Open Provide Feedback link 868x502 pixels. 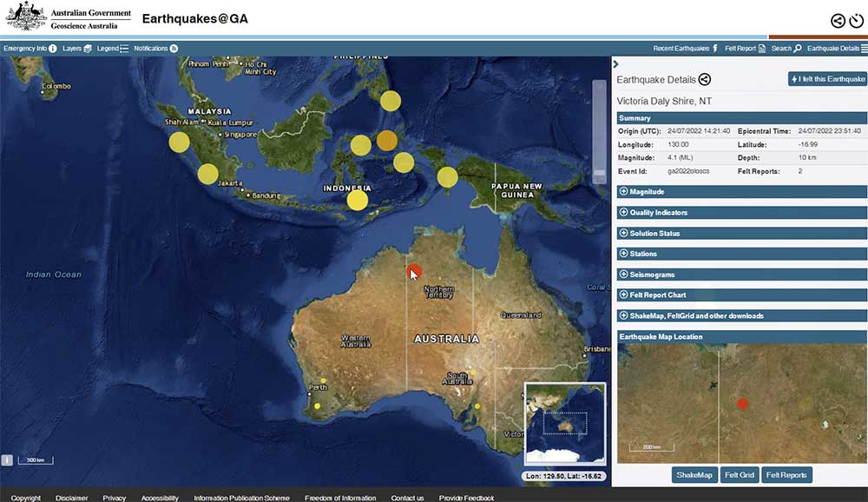tap(466, 498)
